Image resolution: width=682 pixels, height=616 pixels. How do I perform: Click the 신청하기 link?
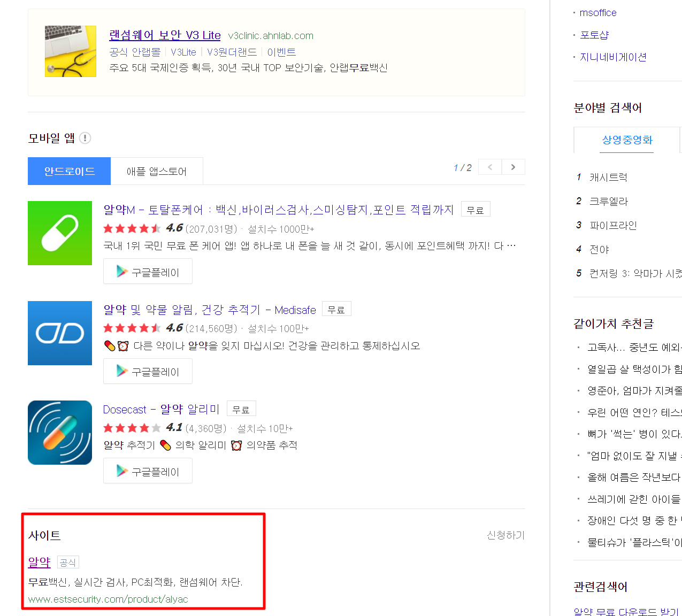[x=505, y=535]
